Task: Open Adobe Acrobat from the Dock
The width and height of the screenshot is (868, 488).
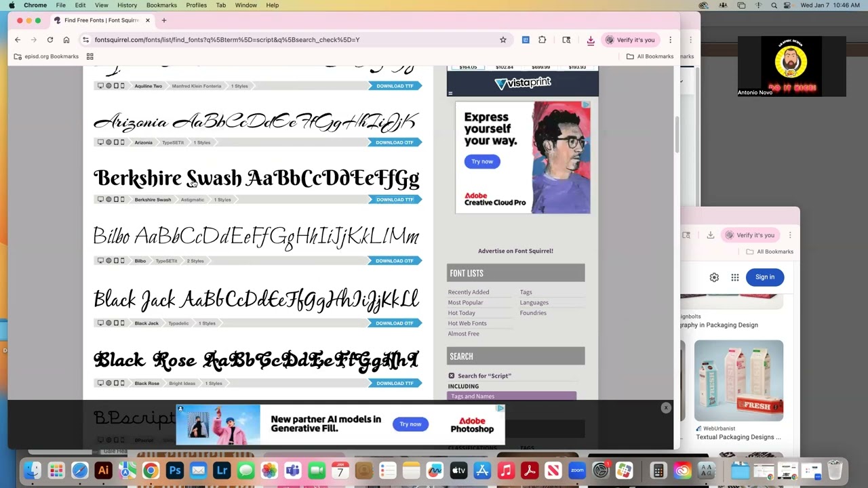Action: click(530, 470)
